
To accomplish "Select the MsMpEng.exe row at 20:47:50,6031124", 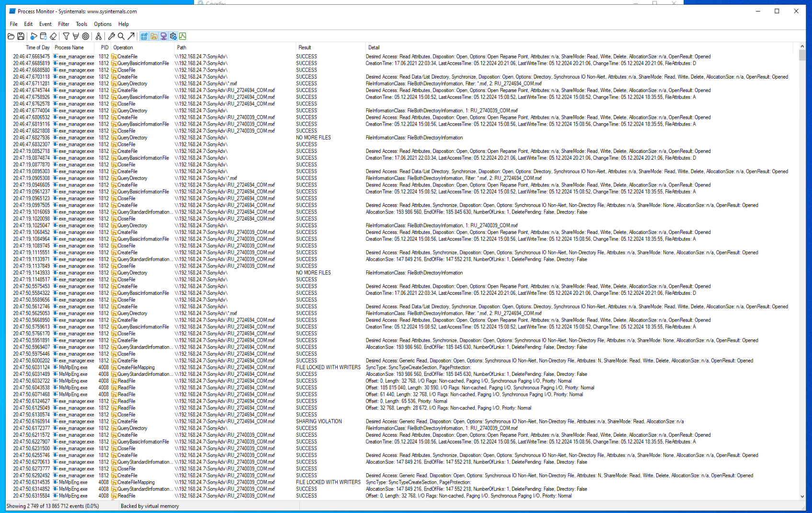I will (x=402, y=367).
